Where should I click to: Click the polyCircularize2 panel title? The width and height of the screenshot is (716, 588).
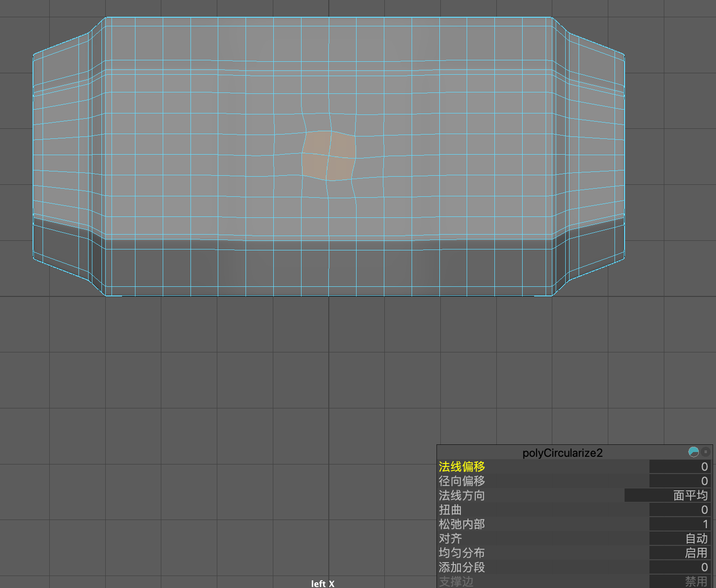562,452
